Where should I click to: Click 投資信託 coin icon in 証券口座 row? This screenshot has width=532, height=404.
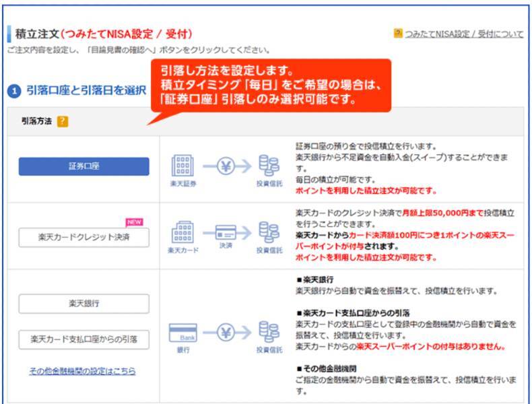(x=269, y=166)
